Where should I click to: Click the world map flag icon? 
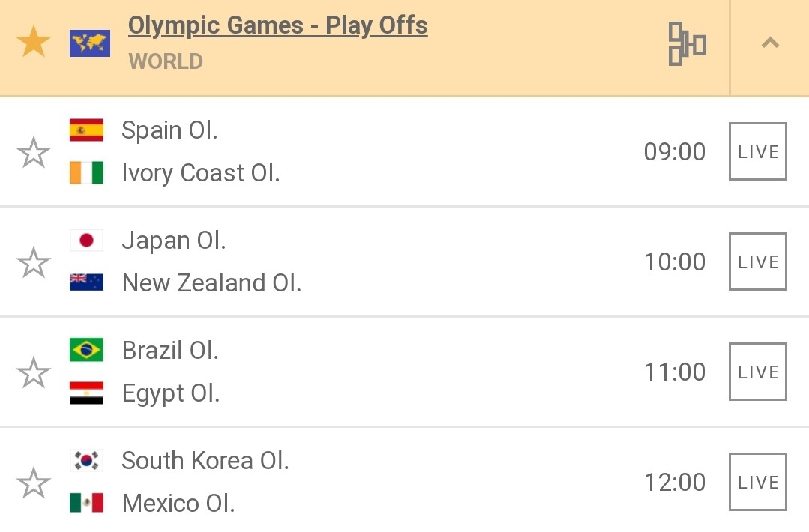click(x=90, y=43)
